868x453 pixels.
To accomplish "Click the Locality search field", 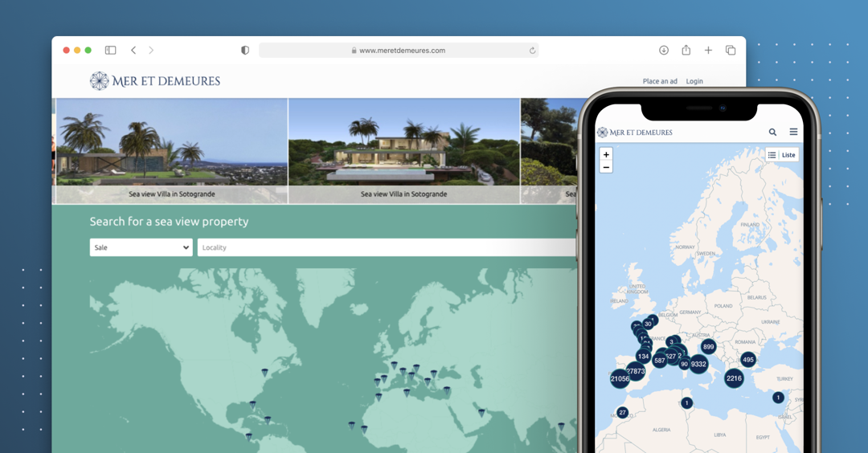I will pos(387,247).
